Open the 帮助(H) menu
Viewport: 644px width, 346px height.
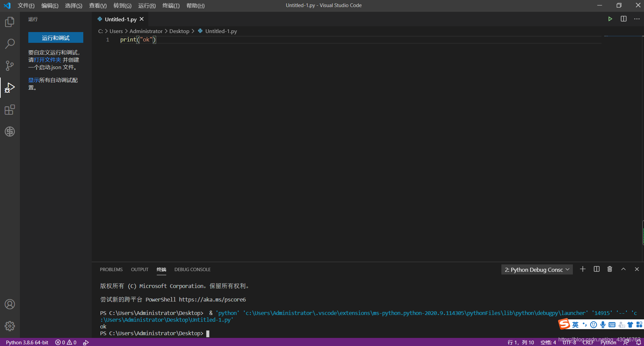click(x=195, y=5)
